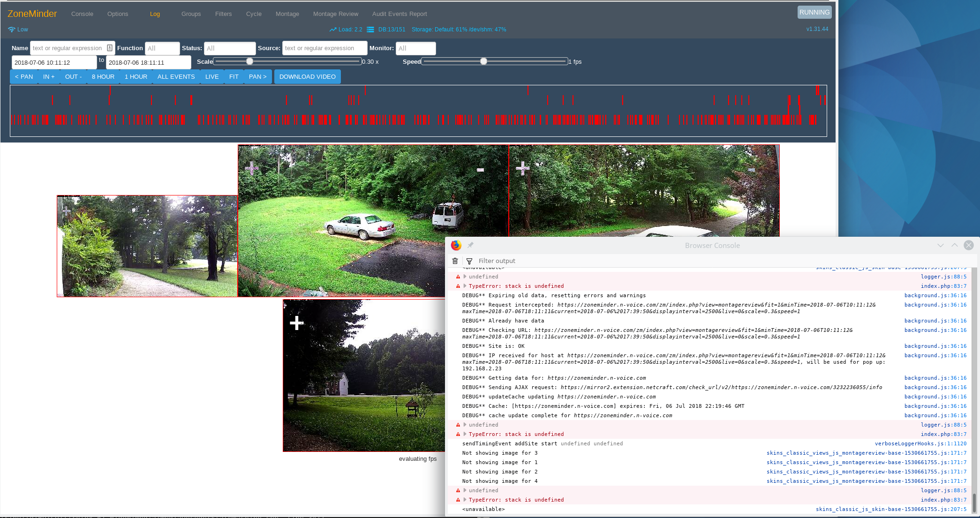Click the DOWNLOAD VIDEO button
Viewport: 980px width, 518px height.
click(308, 76)
